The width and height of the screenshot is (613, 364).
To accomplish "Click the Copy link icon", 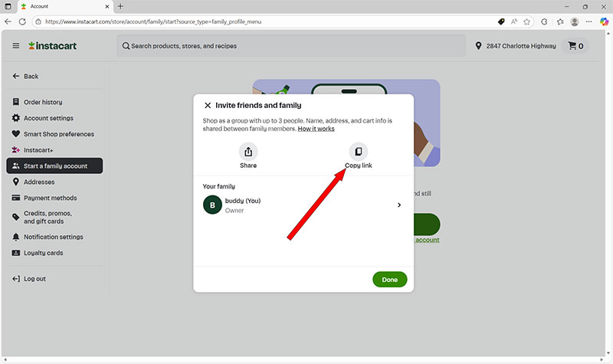I will click(358, 152).
